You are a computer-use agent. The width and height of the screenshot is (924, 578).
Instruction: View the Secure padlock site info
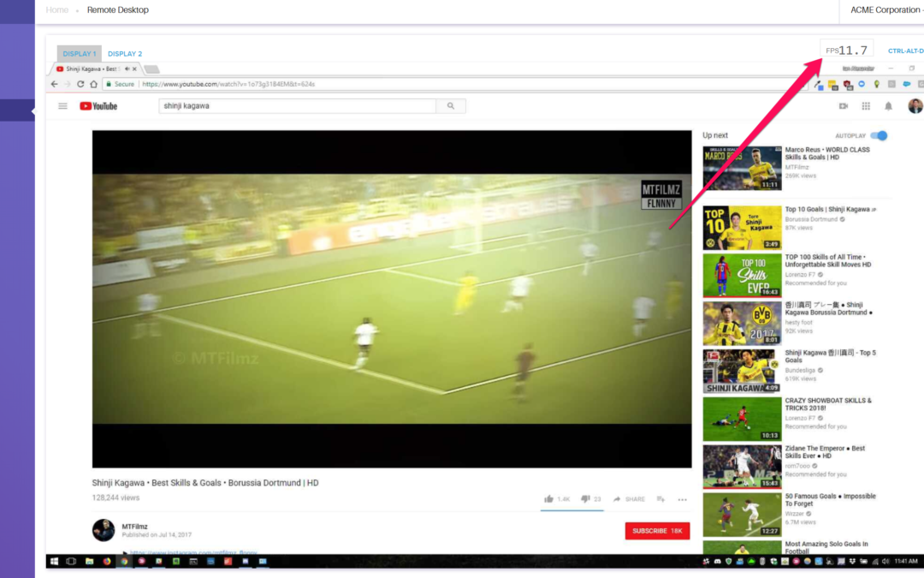pos(121,84)
